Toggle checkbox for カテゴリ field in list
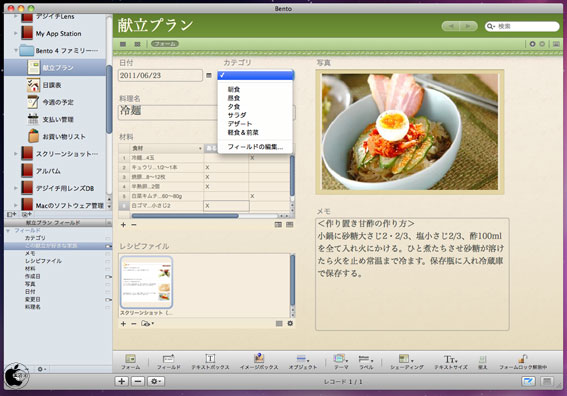Viewport: 567px width, 396px height. (108, 238)
